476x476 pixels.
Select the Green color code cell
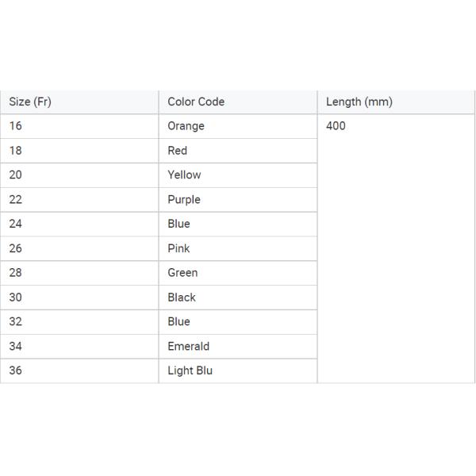pos(182,273)
